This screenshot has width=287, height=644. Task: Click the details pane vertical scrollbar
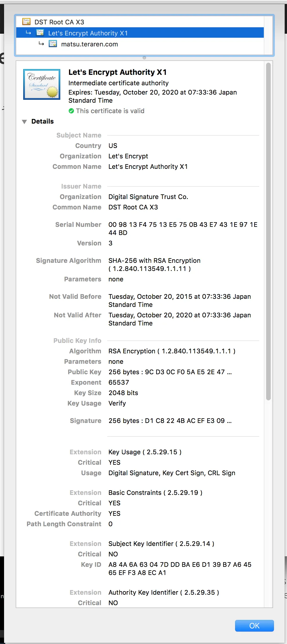(268, 231)
